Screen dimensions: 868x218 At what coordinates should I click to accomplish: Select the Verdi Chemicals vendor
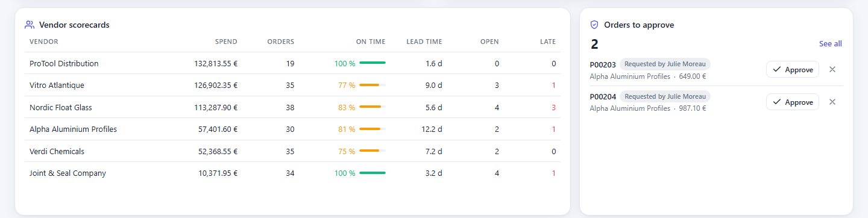click(57, 151)
